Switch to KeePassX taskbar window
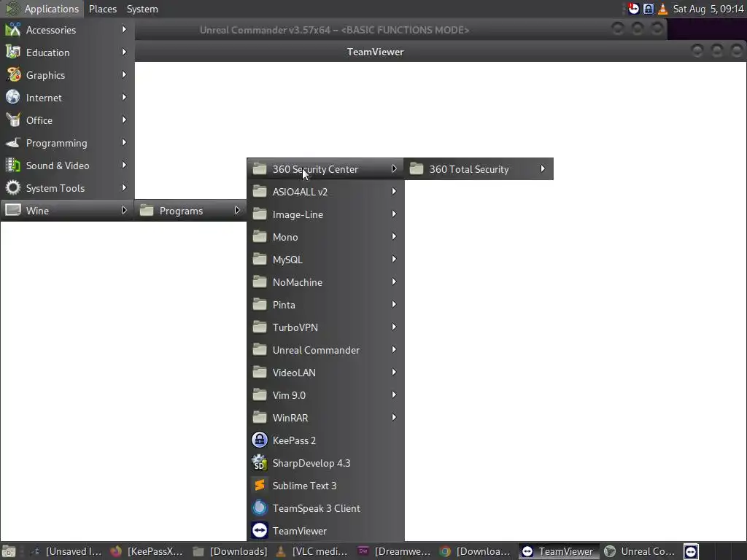This screenshot has width=747, height=560. tap(147, 551)
